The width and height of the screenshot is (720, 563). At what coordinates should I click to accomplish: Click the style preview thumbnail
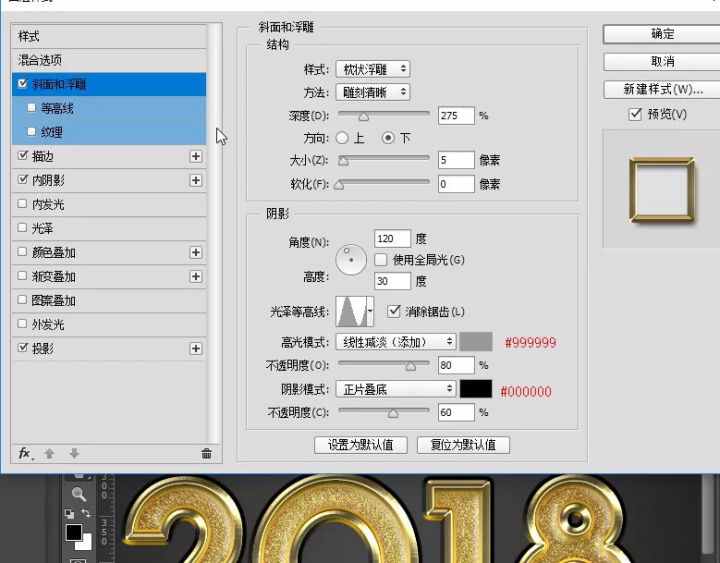(662, 189)
